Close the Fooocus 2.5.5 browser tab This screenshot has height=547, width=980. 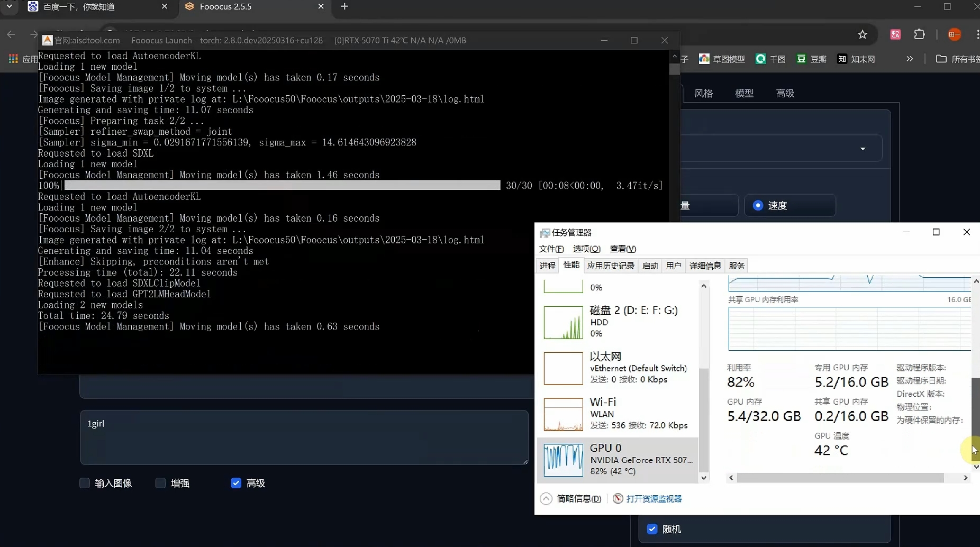321,6
